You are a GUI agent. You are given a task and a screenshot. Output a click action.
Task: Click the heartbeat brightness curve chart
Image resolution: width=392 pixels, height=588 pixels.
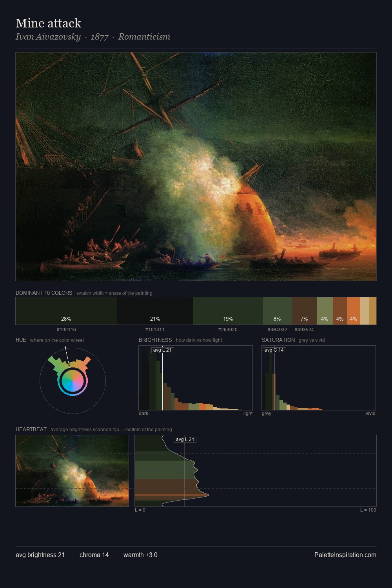[x=256, y=471]
